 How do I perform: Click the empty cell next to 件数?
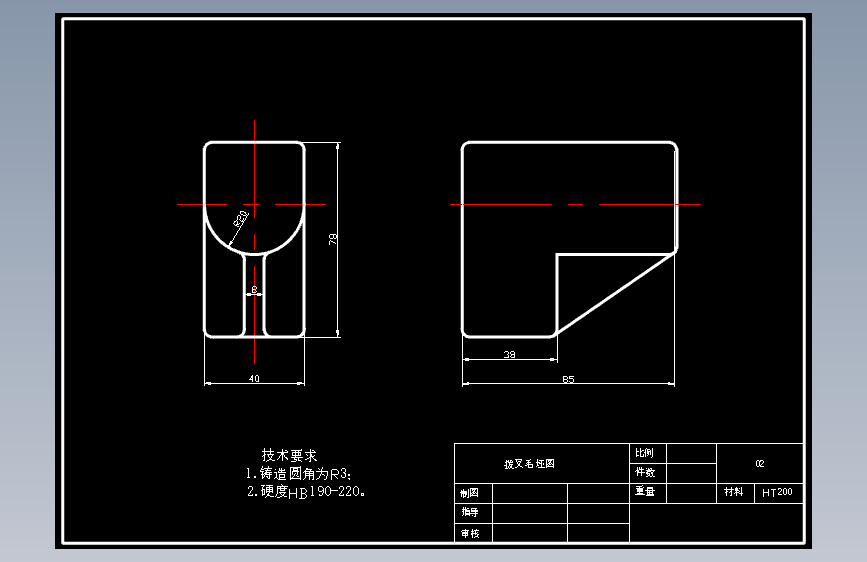(691, 473)
